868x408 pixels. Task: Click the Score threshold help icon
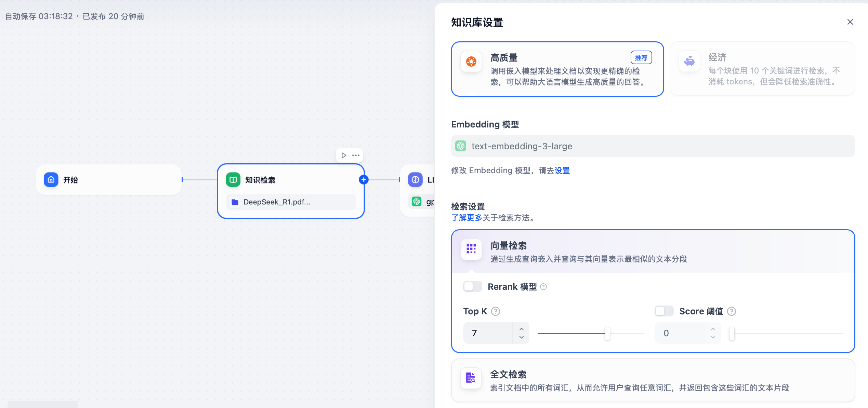click(732, 311)
